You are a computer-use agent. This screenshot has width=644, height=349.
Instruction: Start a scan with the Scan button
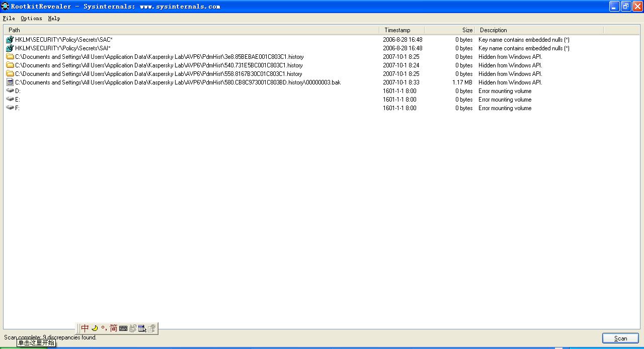[x=620, y=338]
